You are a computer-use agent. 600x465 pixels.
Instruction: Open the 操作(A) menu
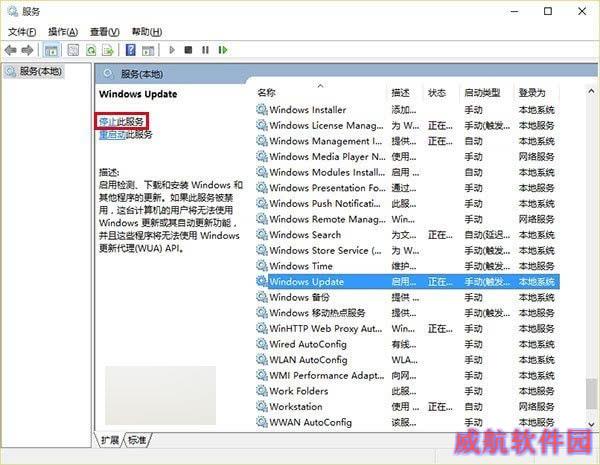(x=63, y=32)
